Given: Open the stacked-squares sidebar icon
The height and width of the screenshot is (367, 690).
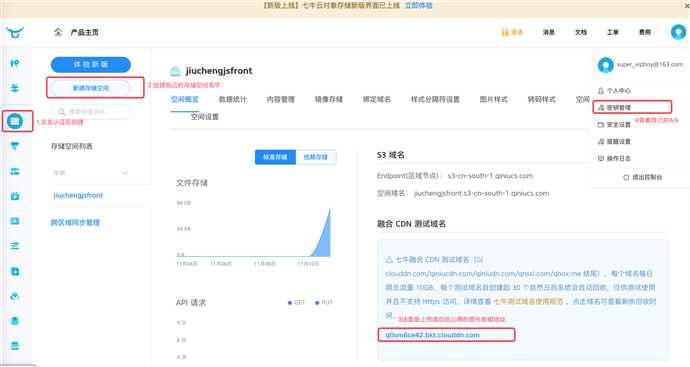Looking at the screenshot, I should point(15,271).
